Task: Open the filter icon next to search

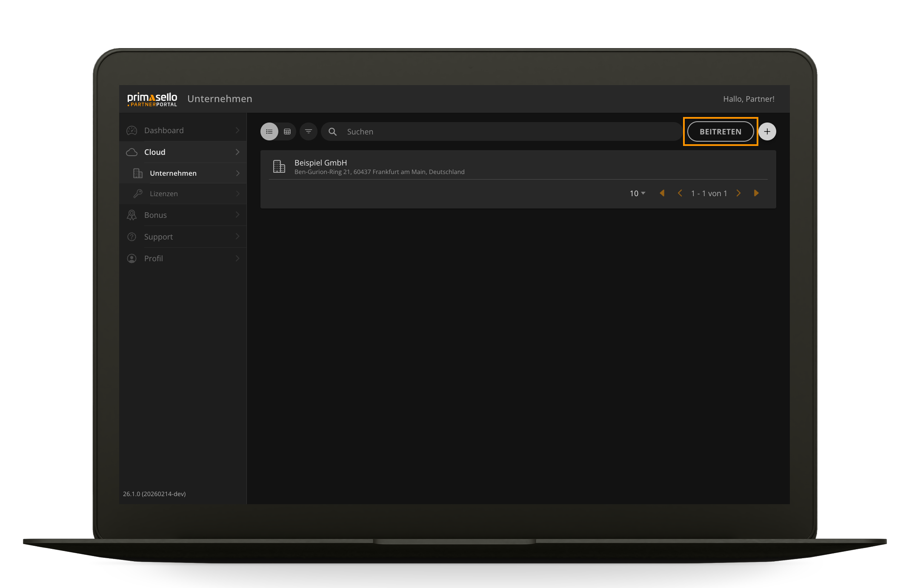Action: 308,131
